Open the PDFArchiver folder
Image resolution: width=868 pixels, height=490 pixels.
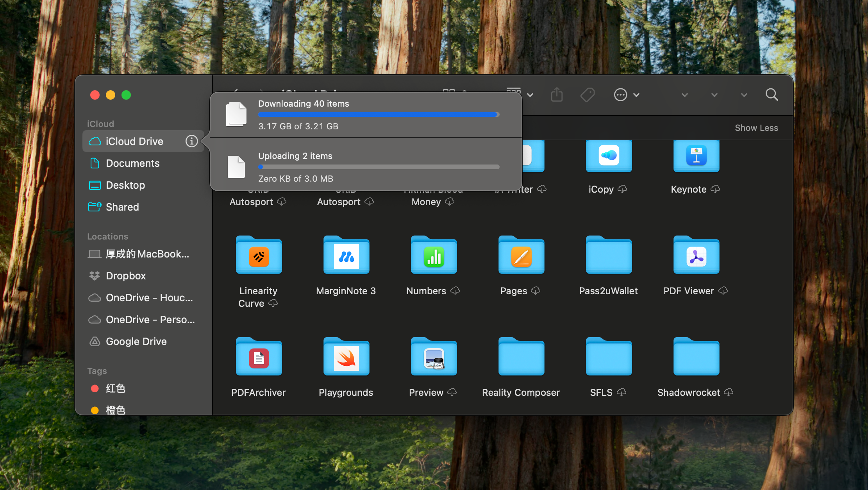pos(259,358)
